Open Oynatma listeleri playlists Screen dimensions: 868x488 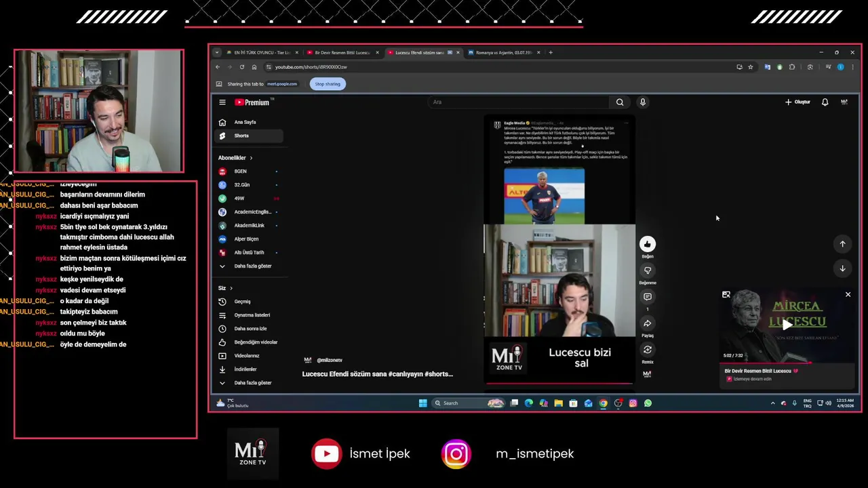click(250, 315)
